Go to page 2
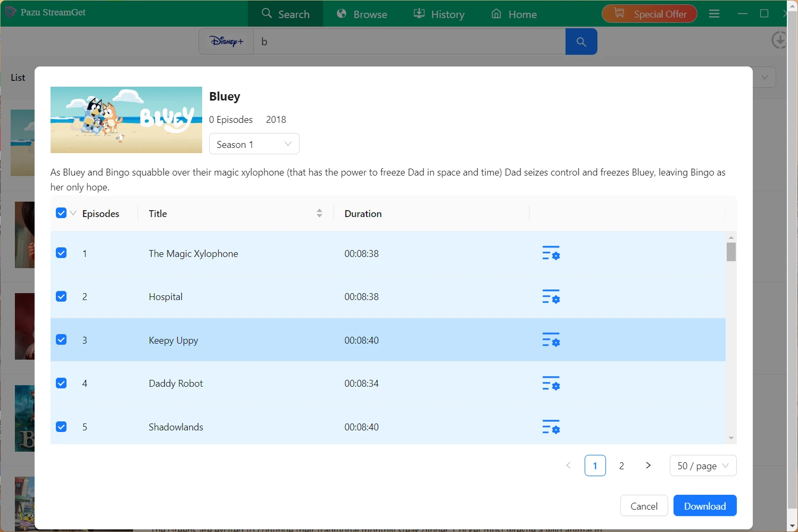The image size is (798, 532). (x=621, y=465)
